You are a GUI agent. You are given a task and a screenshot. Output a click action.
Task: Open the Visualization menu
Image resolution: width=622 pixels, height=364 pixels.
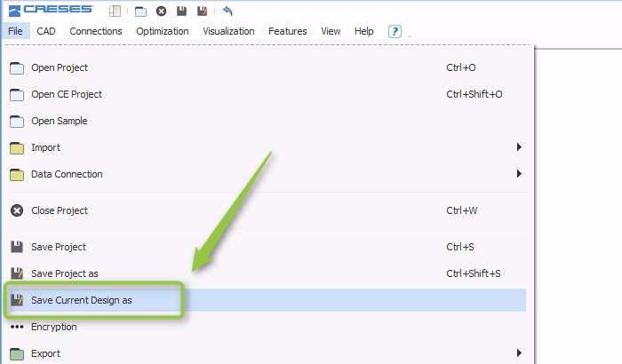(x=228, y=31)
